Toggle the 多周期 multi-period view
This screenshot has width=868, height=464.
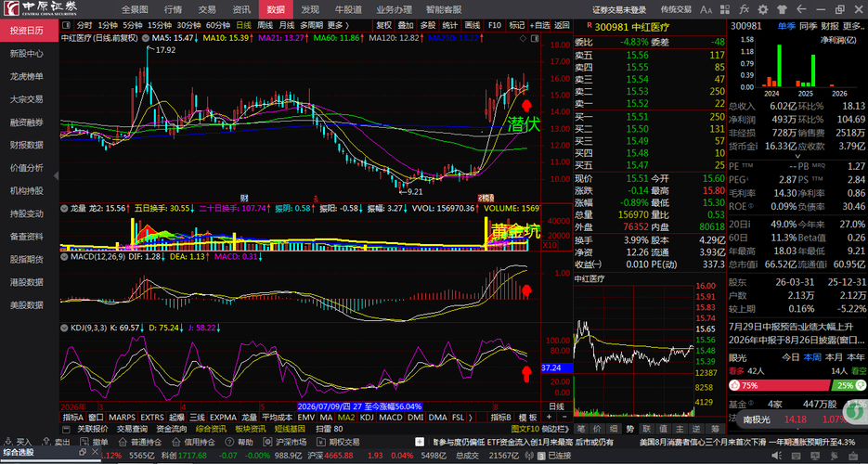click(x=311, y=25)
